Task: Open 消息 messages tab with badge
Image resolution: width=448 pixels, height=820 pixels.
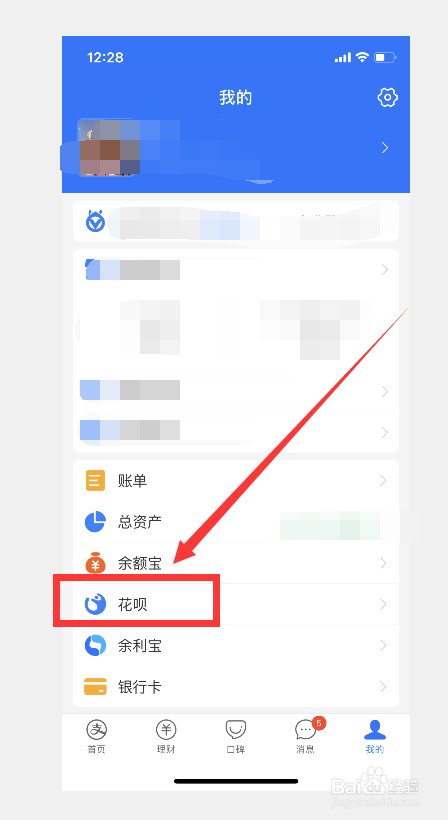Action: [307, 736]
